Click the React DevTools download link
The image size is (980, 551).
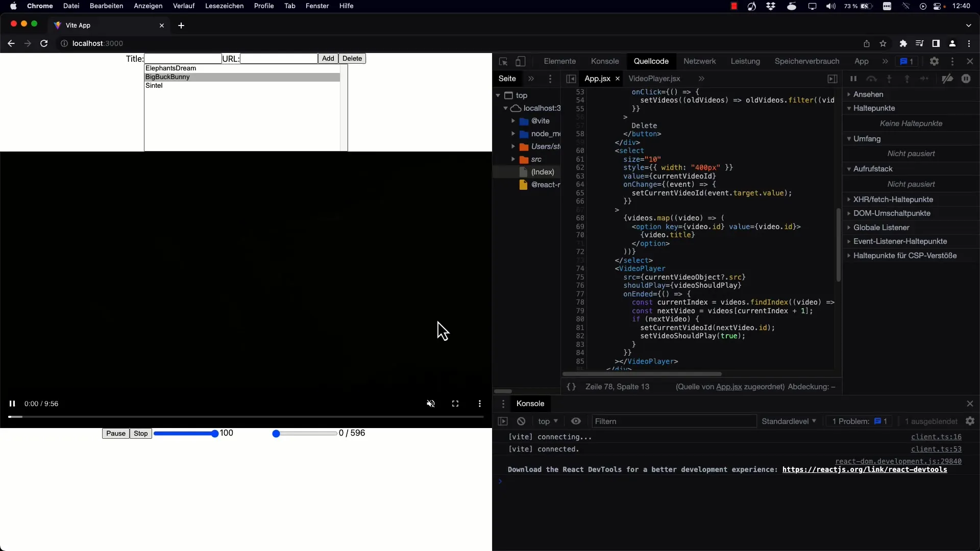pos(864,469)
